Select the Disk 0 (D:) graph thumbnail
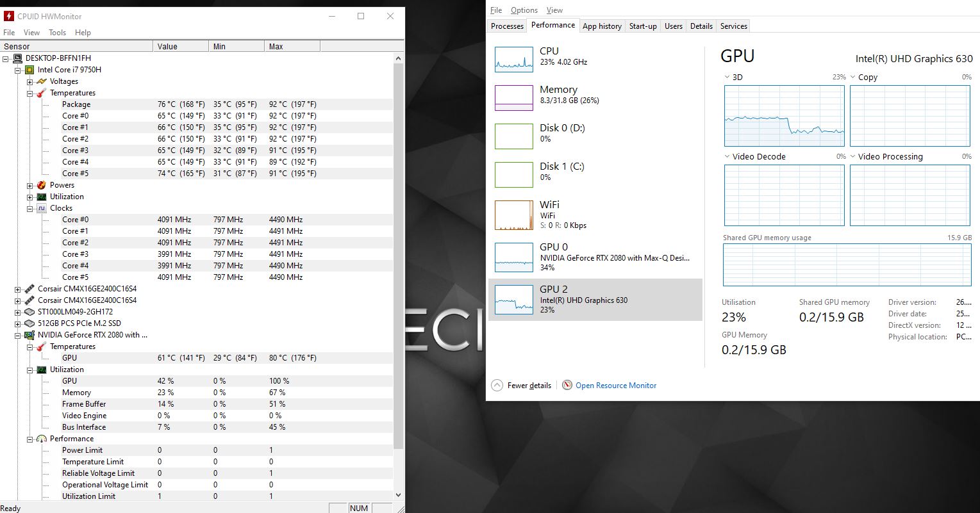Screen dimensions: 980x513 514,136
